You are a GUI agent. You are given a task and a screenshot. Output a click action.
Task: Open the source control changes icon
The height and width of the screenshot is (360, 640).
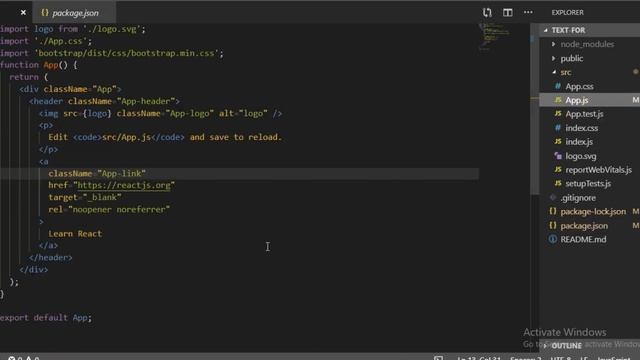coord(487,12)
